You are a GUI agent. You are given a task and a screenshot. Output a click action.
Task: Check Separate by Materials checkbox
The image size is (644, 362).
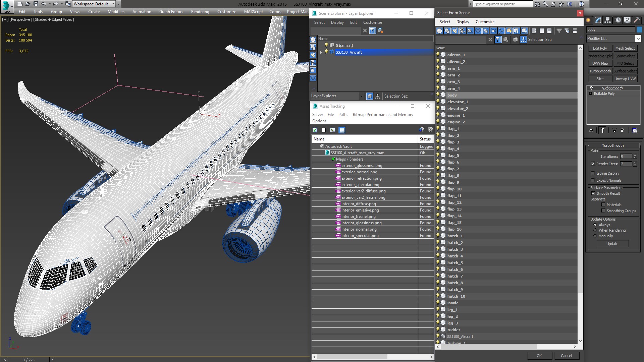pos(603,205)
